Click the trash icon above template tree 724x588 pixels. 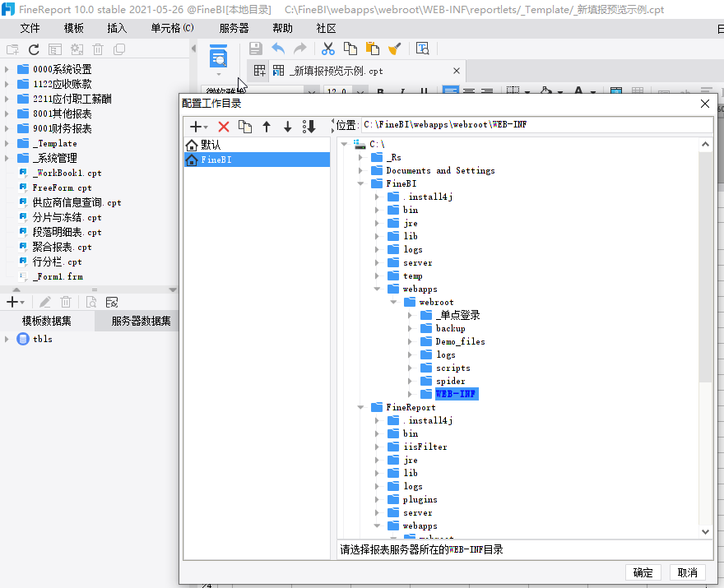tap(98, 49)
